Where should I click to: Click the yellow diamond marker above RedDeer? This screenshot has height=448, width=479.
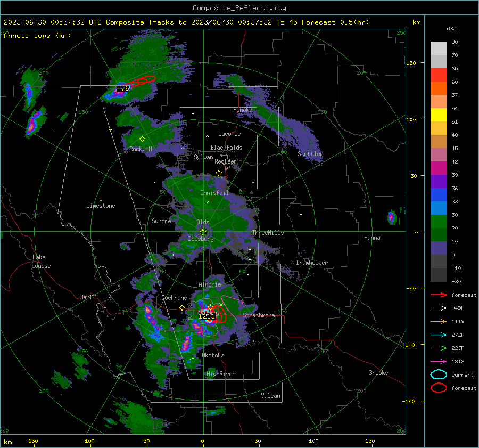pyautogui.click(x=219, y=173)
